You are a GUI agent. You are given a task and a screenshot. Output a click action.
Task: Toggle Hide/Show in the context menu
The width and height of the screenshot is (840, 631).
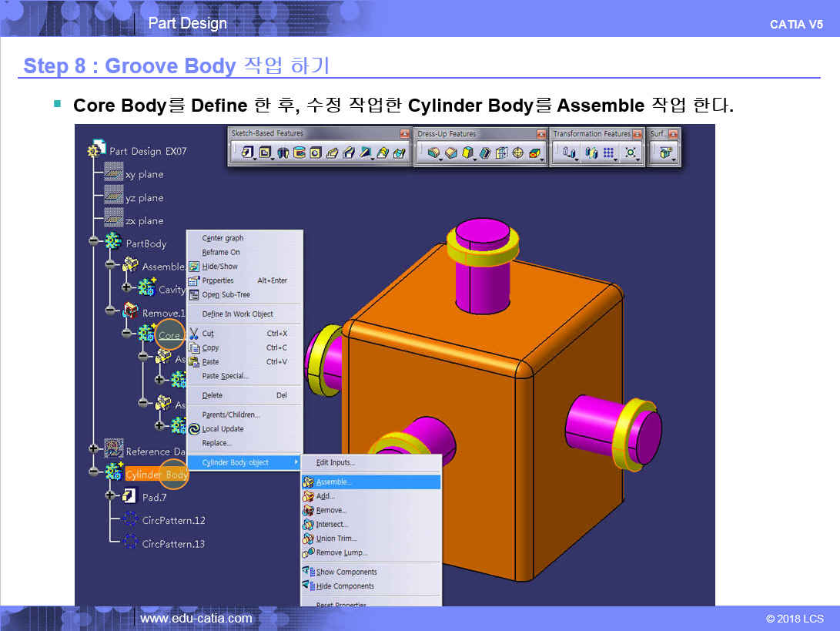point(219,266)
